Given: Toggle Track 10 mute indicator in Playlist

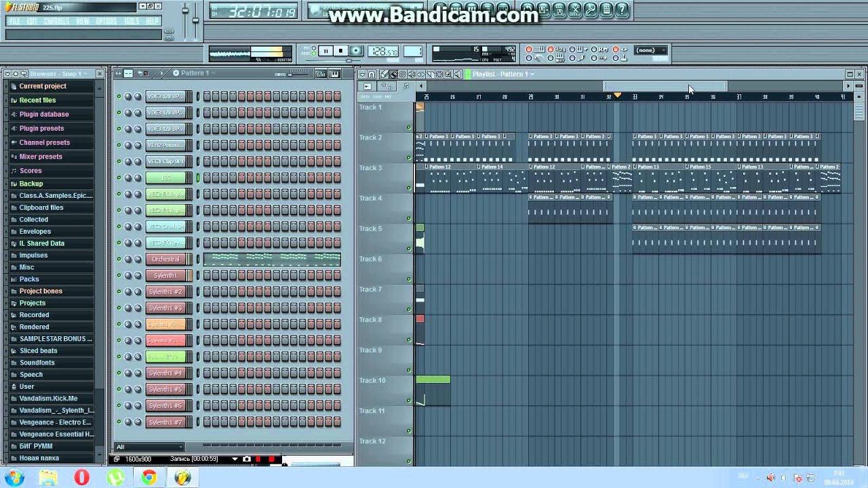Looking at the screenshot, I should pyautogui.click(x=409, y=401).
